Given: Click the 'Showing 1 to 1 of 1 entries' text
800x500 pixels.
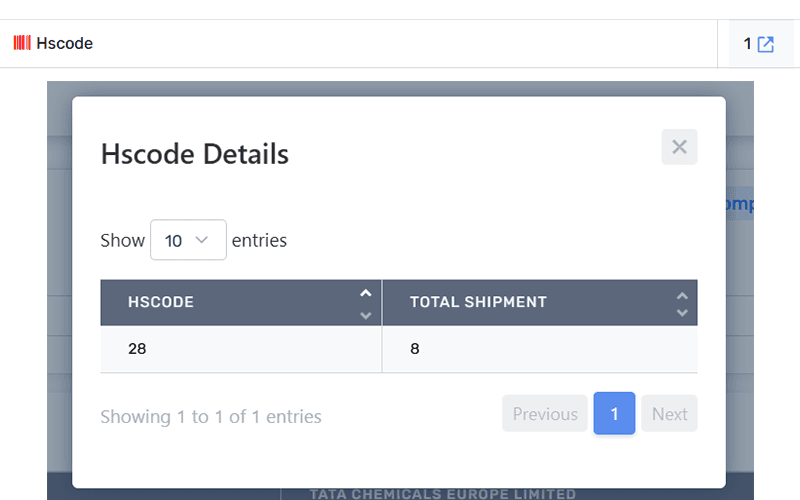Looking at the screenshot, I should pos(211,416).
